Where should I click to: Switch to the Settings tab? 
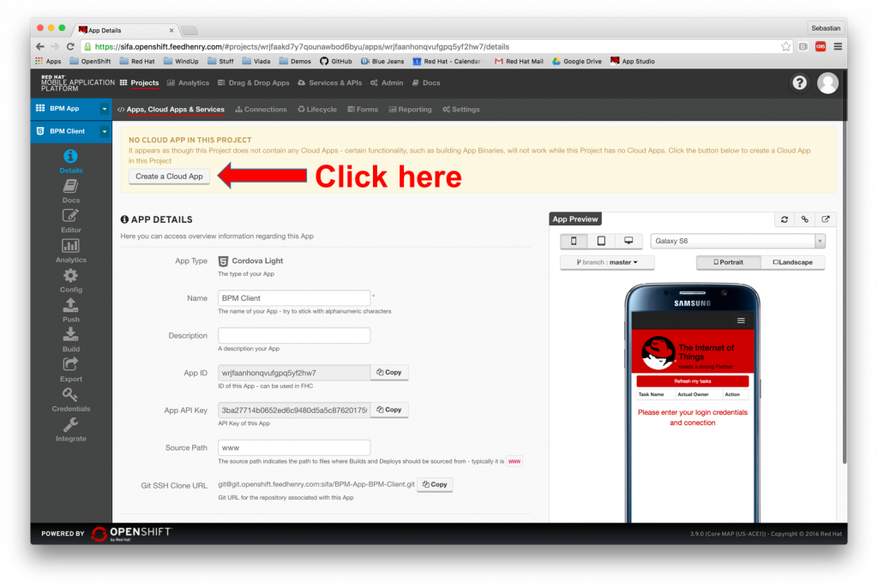coord(460,109)
